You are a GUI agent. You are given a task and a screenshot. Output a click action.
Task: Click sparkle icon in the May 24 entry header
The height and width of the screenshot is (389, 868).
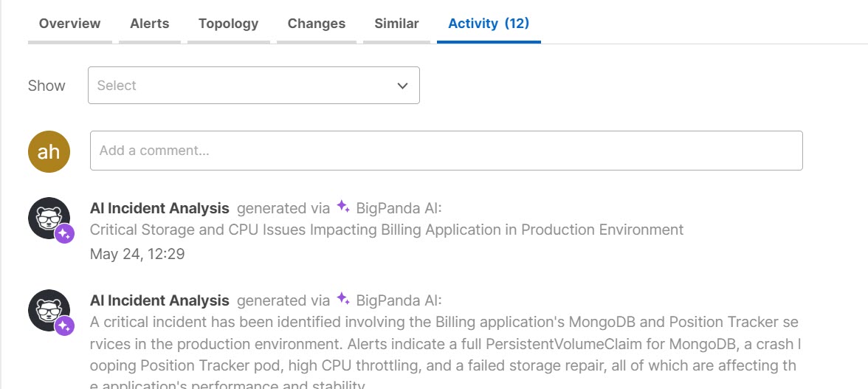pos(343,207)
